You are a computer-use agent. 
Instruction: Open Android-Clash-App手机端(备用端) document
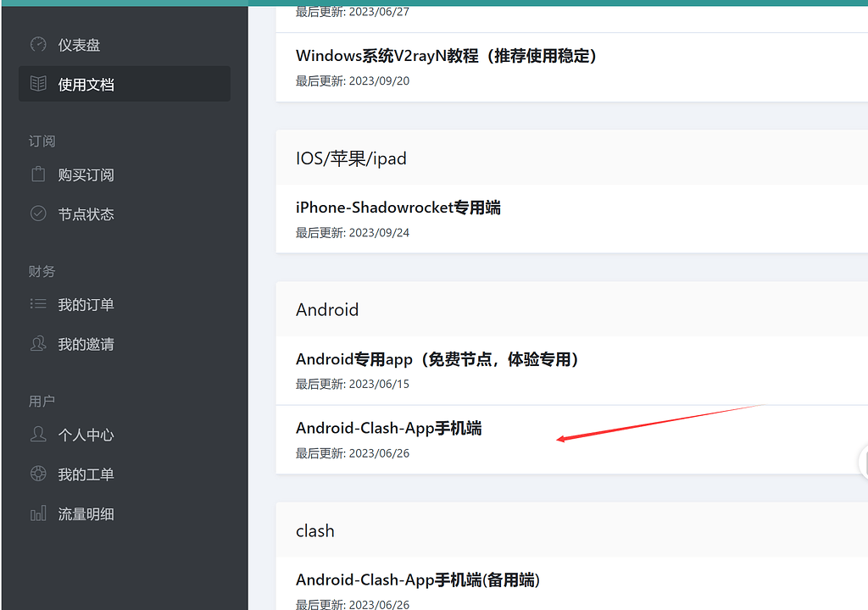coord(417,580)
